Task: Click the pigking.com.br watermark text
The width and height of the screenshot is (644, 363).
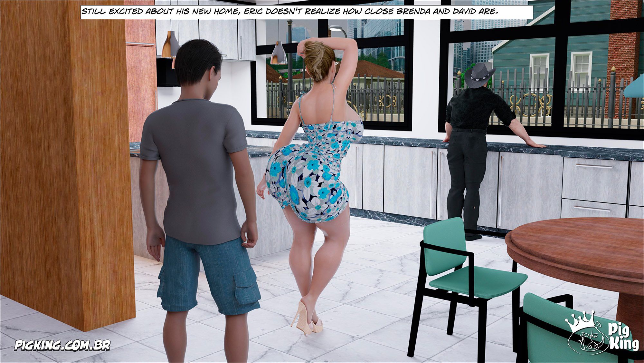Action: [62, 345]
